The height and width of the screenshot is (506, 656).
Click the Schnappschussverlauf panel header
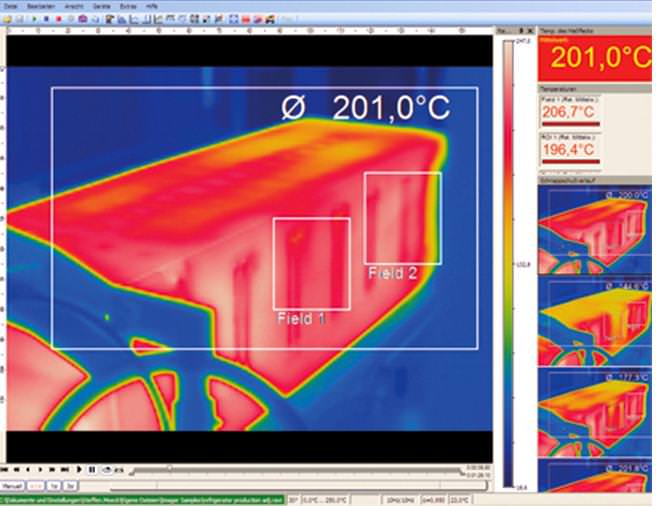pos(594,180)
